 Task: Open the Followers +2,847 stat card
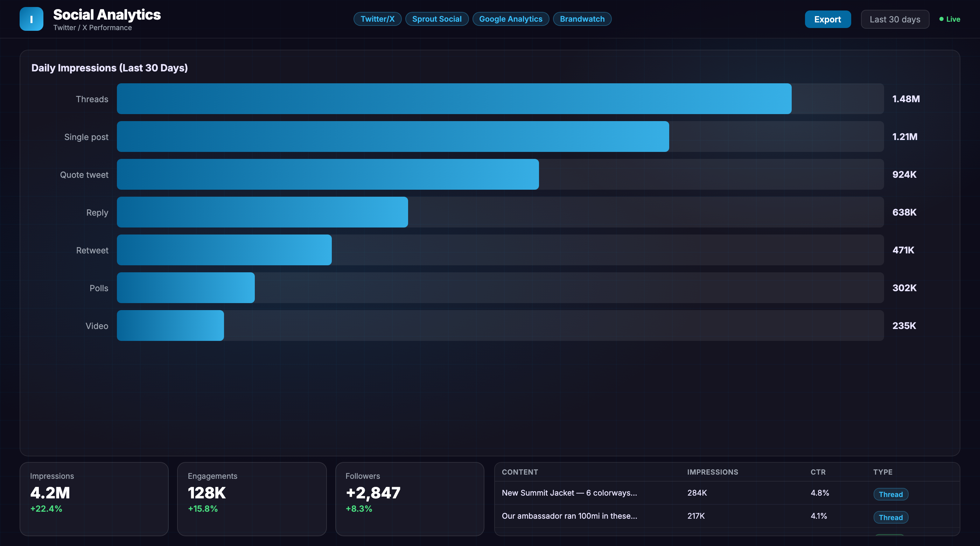[410, 499]
